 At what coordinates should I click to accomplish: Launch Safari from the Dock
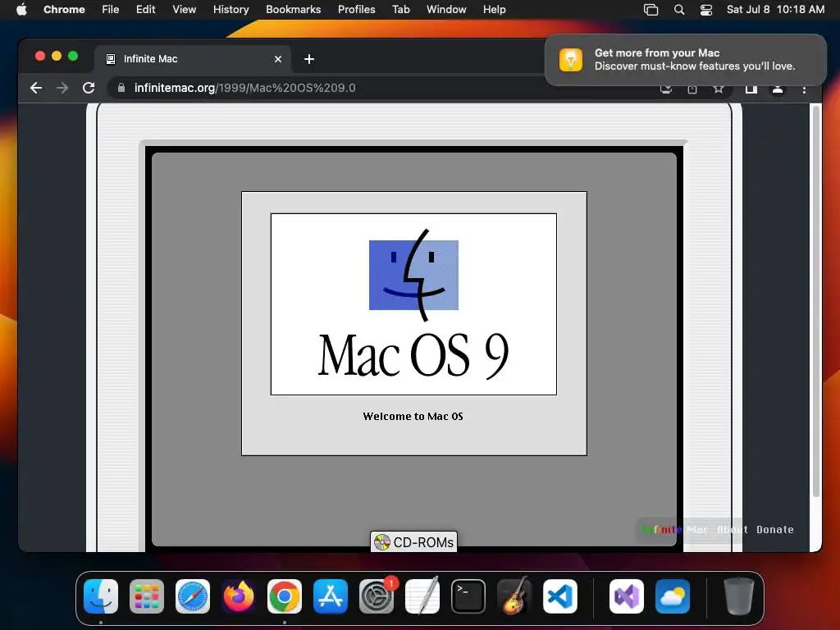tap(193, 596)
